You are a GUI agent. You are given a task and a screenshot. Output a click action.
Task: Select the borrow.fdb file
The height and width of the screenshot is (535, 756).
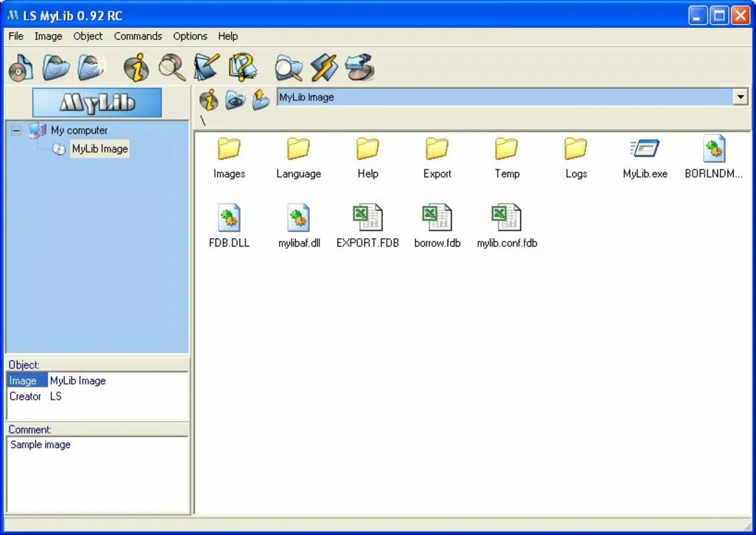pyautogui.click(x=438, y=226)
